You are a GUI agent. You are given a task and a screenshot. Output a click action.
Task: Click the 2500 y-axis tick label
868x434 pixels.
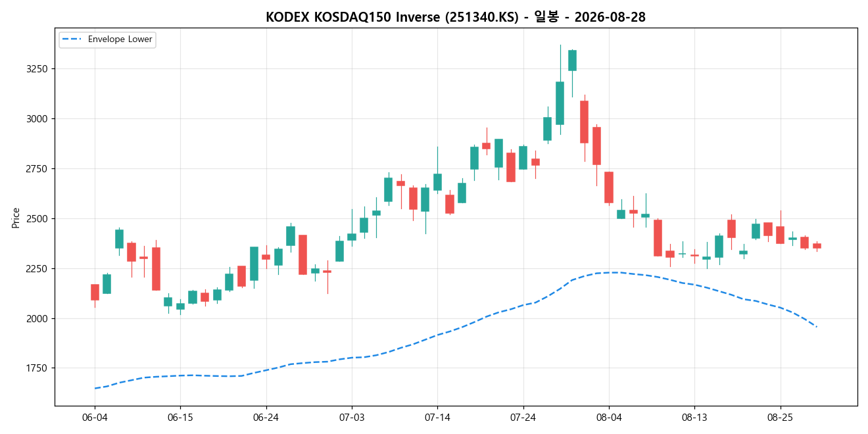click(37, 219)
